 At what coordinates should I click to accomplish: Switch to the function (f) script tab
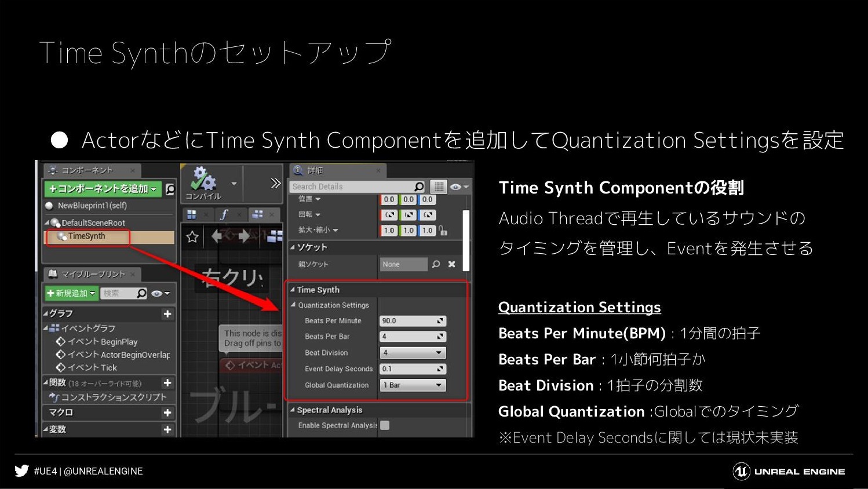tap(224, 214)
